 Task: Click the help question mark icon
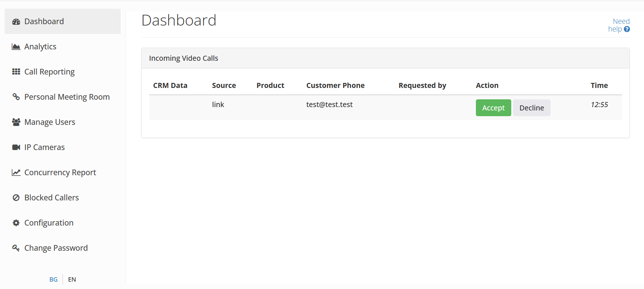pos(627,29)
